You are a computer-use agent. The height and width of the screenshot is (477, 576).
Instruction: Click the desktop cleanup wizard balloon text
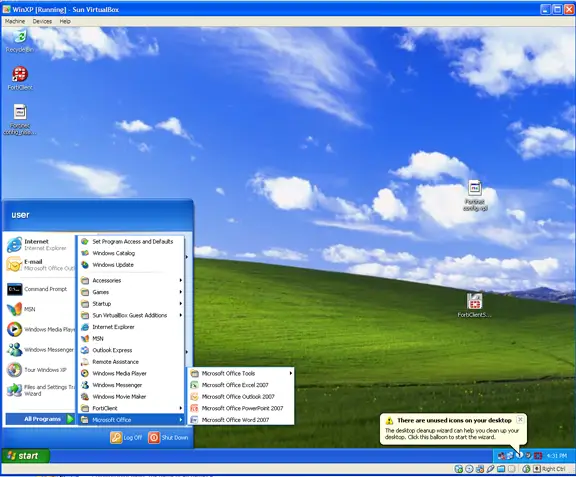(452, 434)
